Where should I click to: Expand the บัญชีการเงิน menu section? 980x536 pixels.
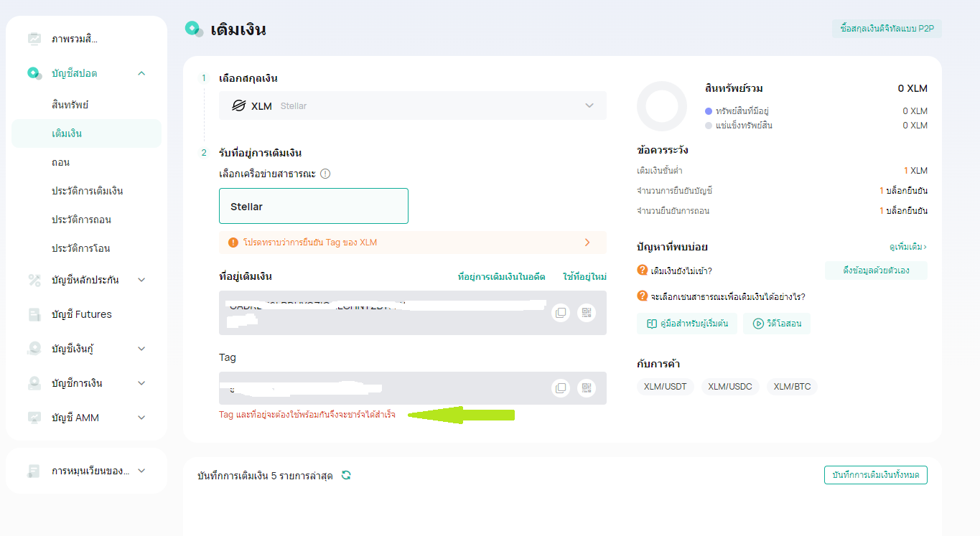coord(141,383)
